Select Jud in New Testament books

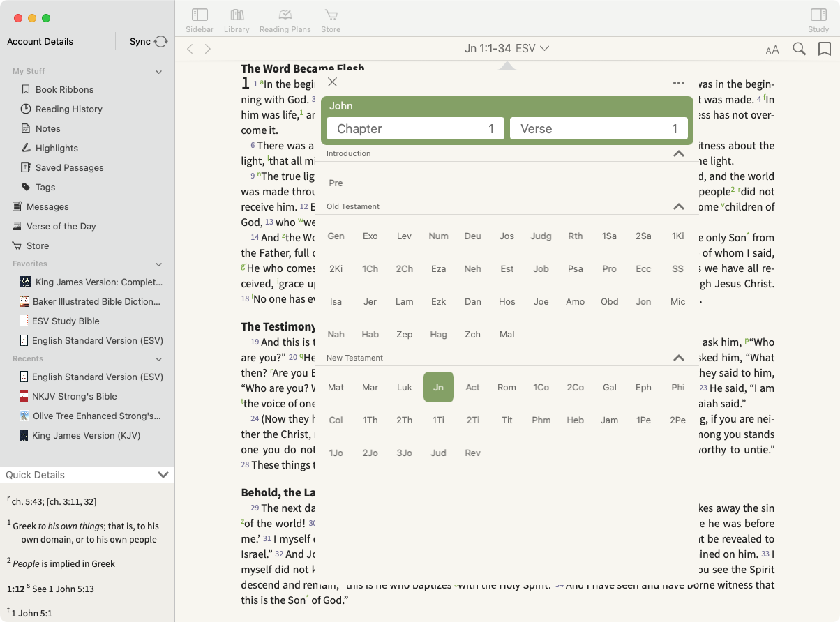point(438,453)
